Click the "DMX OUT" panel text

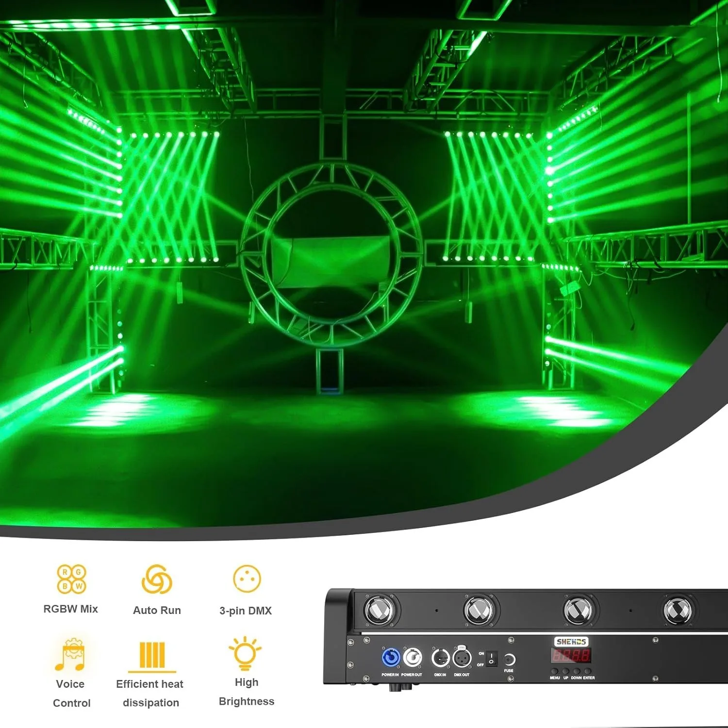(462, 675)
